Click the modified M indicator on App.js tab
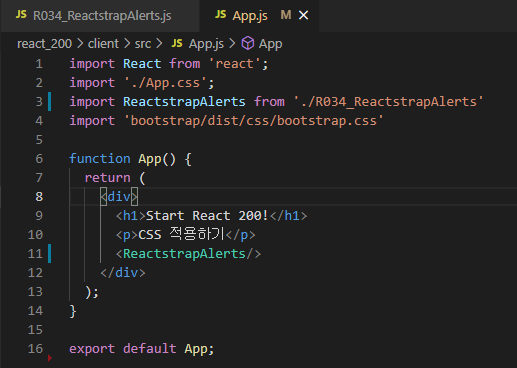Screen dimensions: 517x368 286,15
